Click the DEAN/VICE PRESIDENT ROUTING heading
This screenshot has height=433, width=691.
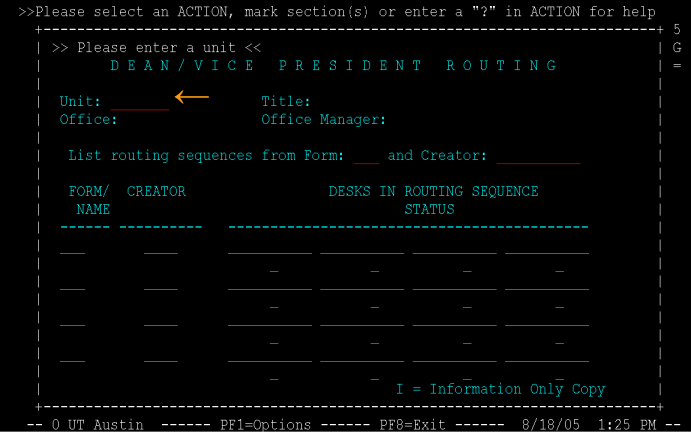click(x=334, y=66)
